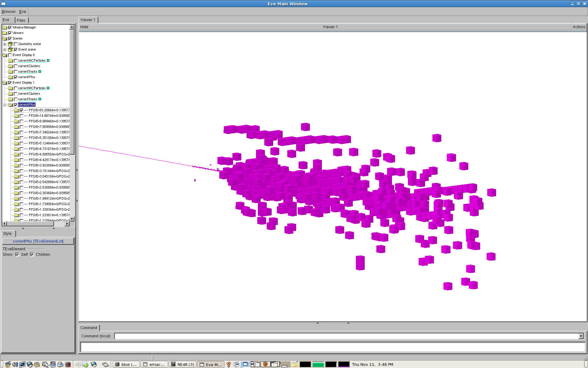Open the terminal icon in the taskbar

[22, 364]
